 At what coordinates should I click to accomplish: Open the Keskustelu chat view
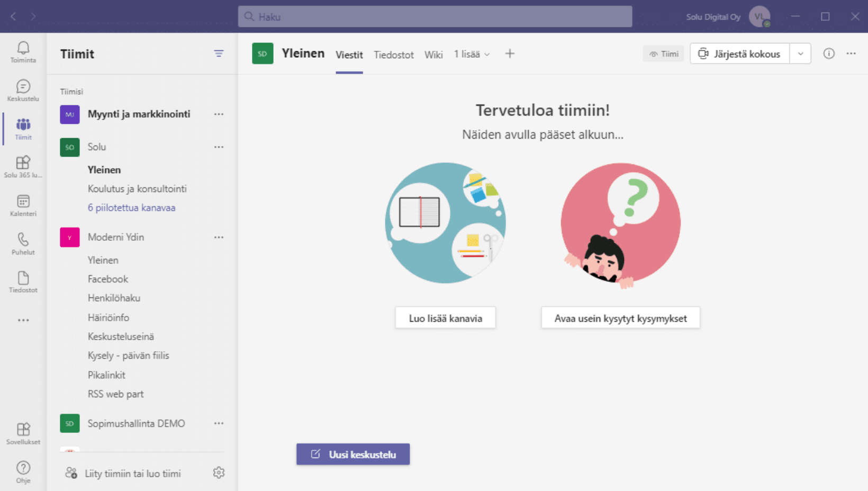tap(23, 90)
